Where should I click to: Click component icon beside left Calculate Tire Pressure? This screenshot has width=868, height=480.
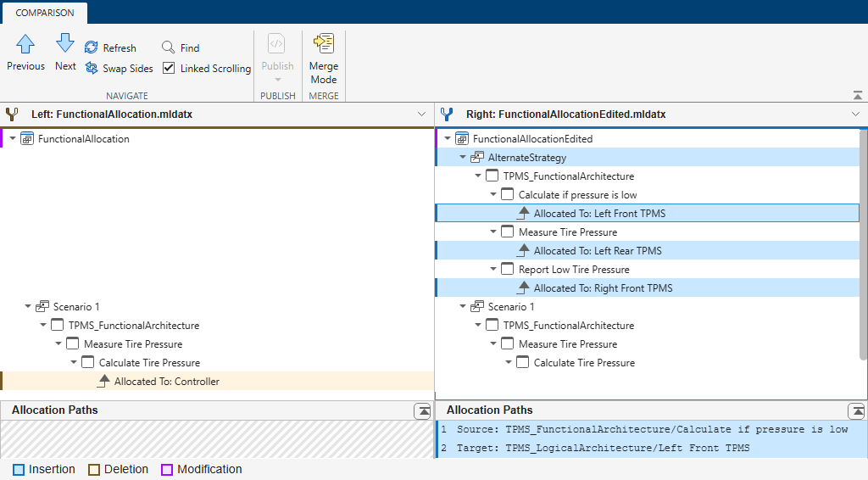click(x=87, y=362)
